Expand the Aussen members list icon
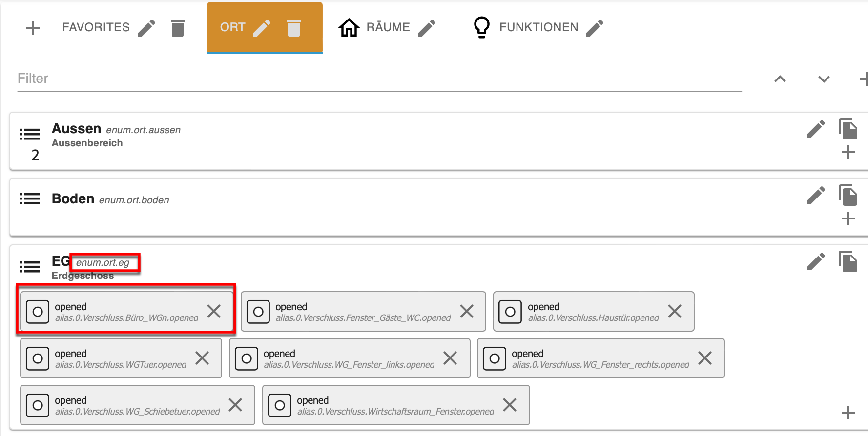 (30, 134)
